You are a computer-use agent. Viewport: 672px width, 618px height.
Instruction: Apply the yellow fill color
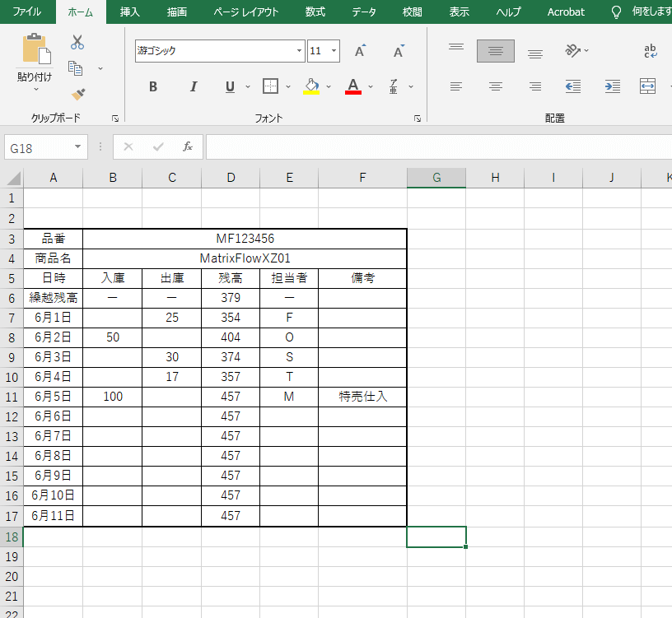(311, 86)
